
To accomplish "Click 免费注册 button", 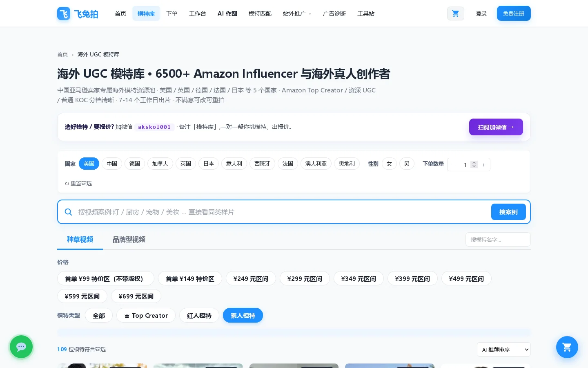I will [514, 13].
